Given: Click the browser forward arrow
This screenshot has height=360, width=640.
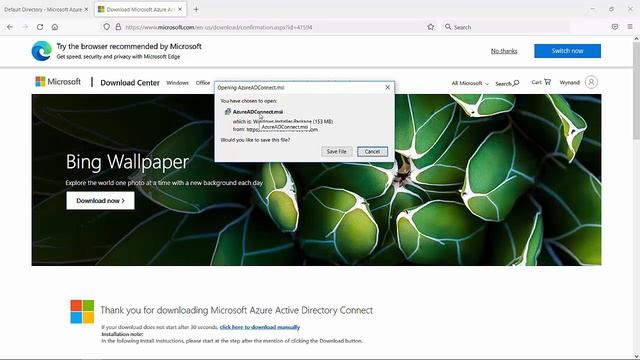Looking at the screenshot, I should click(25, 27).
